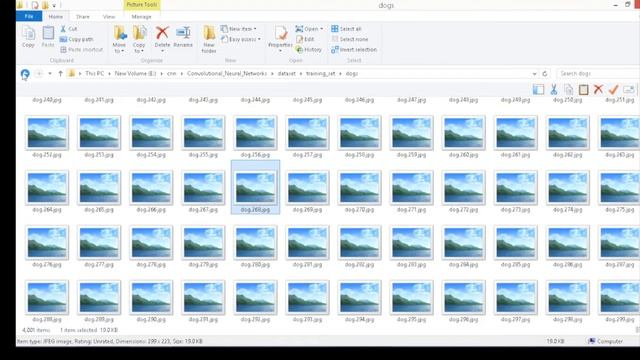This screenshot has height=360, width=640.
Task: Open the Move to dropdown
Action: point(119,39)
